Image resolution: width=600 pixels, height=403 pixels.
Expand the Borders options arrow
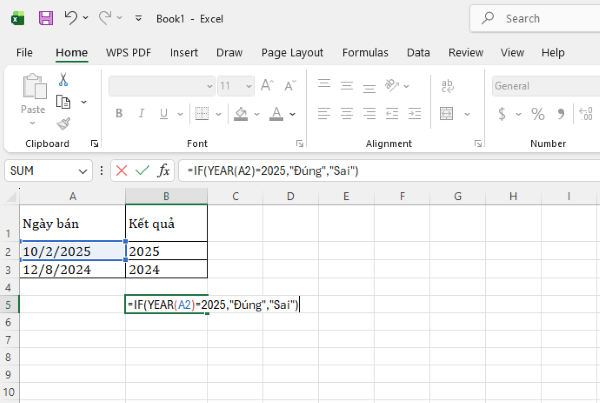[x=218, y=114]
